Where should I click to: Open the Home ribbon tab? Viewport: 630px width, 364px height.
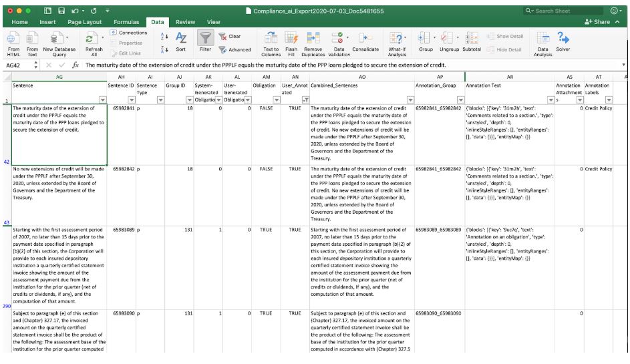point(19,22)
